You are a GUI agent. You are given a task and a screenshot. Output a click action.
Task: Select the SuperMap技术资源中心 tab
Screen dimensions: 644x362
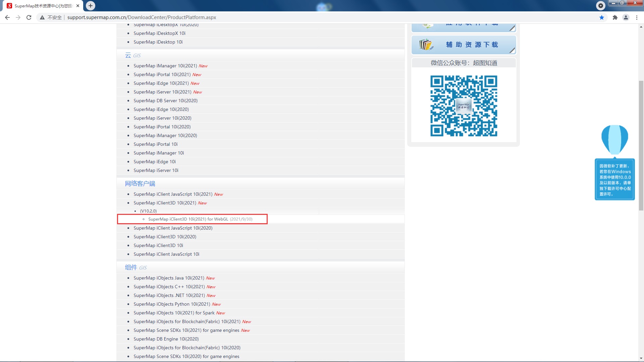43,6
